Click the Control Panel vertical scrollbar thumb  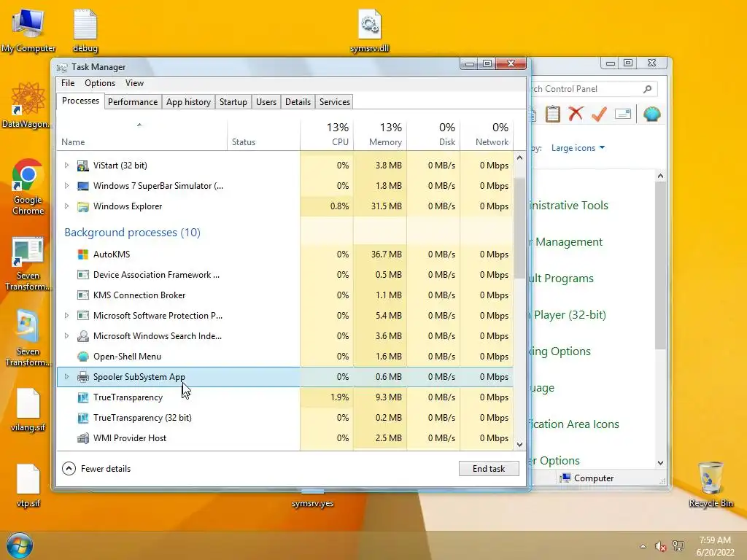660,265
